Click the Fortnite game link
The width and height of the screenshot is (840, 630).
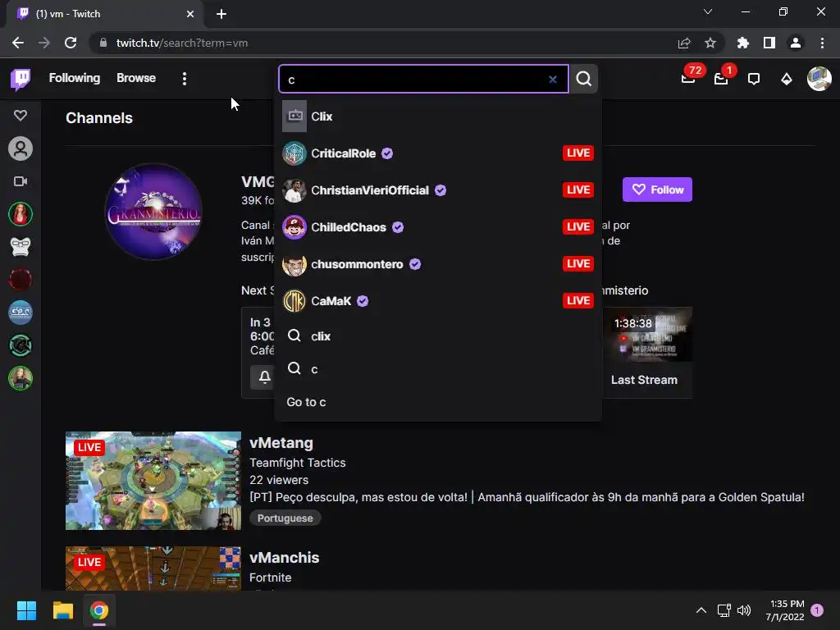click(270, 577)
